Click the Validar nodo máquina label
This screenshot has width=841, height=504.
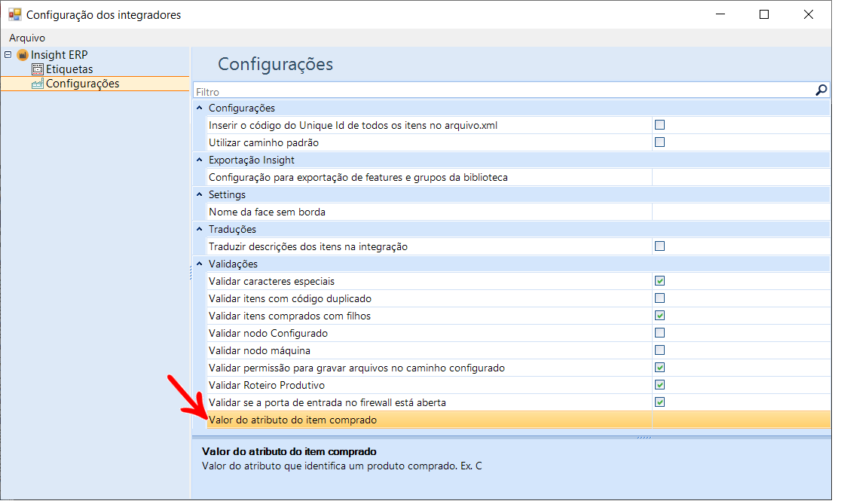[259, 350]
